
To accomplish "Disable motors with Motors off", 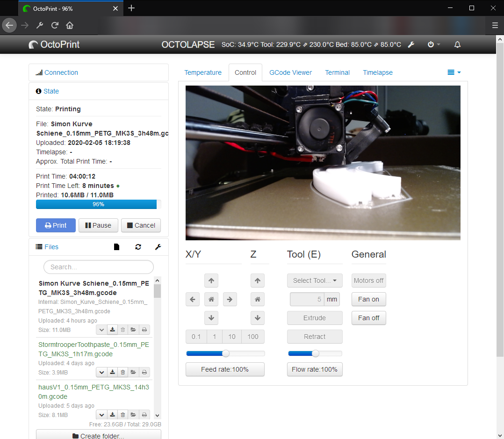I will (368, 281).
